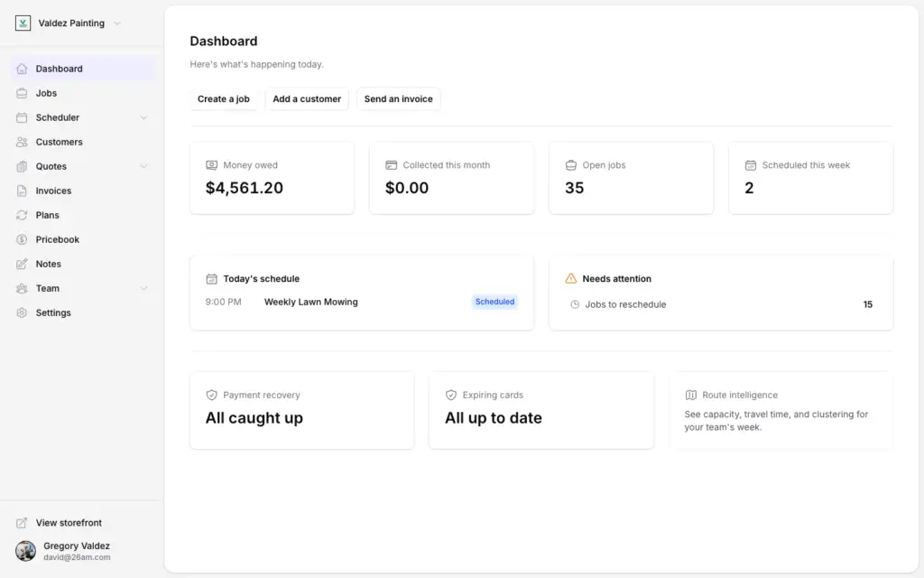Click the Open jobs briefcase icon
This screenshot has width=924, height=578.
571,165
